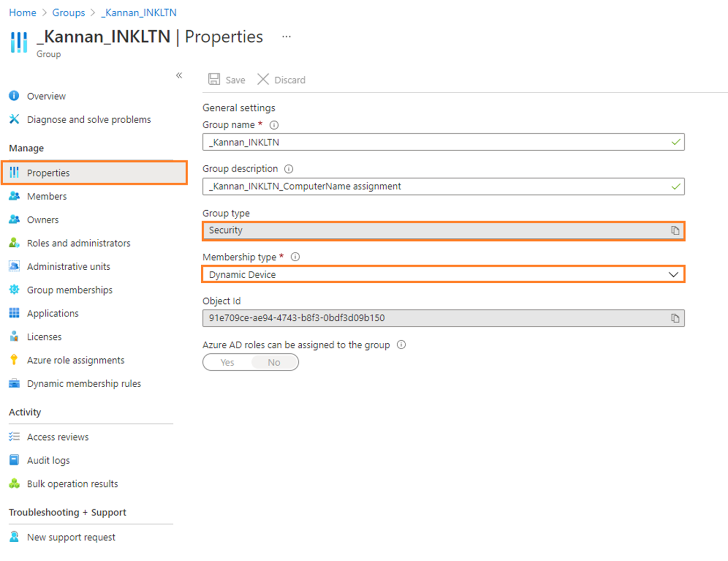Click inside the Group name input field

click(x=421, y=142)
